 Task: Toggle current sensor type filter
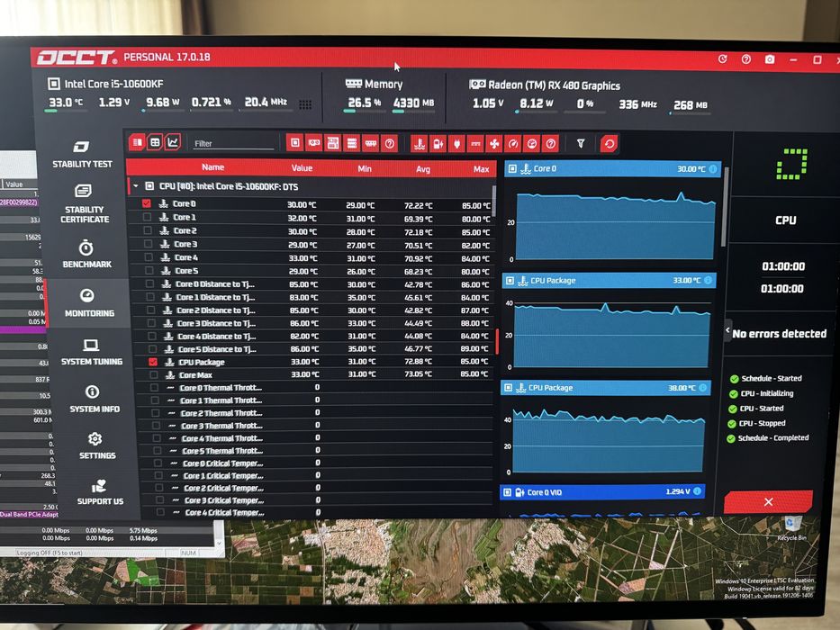tap(475, 144)
